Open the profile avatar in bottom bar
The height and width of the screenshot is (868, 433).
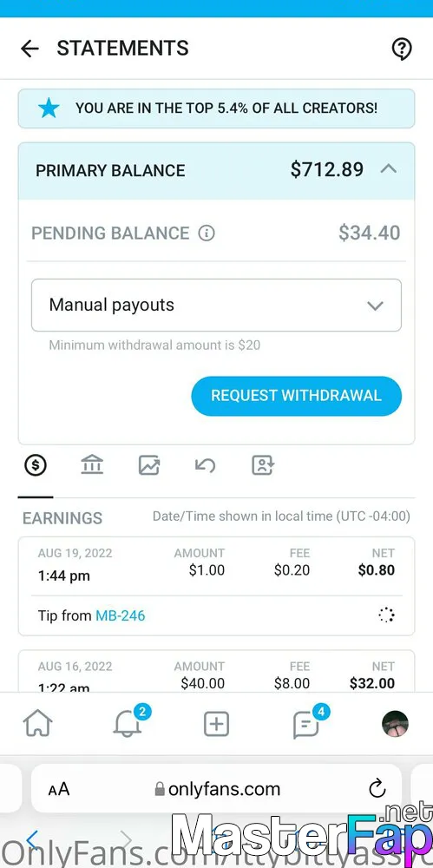point(396,724)
